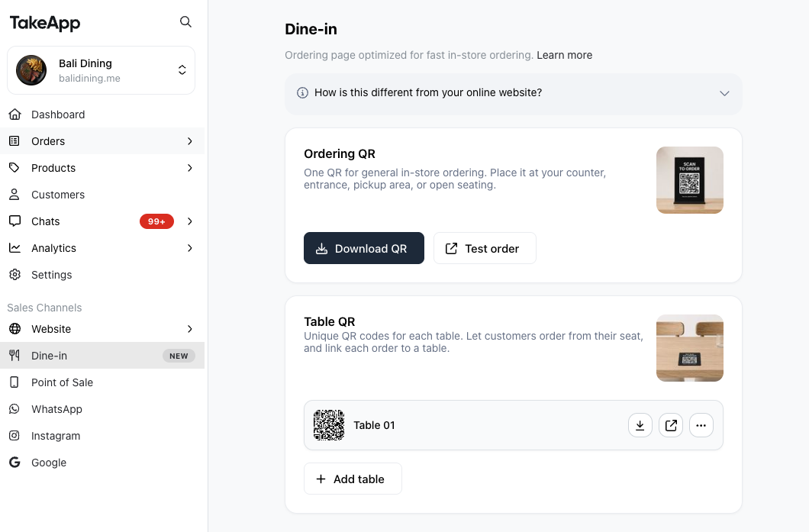Open Dashboard from the sidebar
Viewport: 809px width, 532px height.
102,114
